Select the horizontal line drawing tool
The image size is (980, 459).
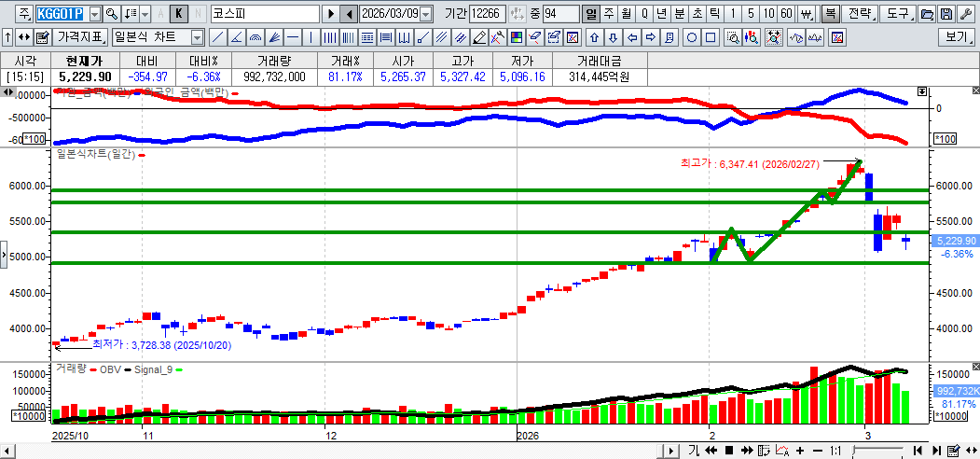tap(293, 37)
